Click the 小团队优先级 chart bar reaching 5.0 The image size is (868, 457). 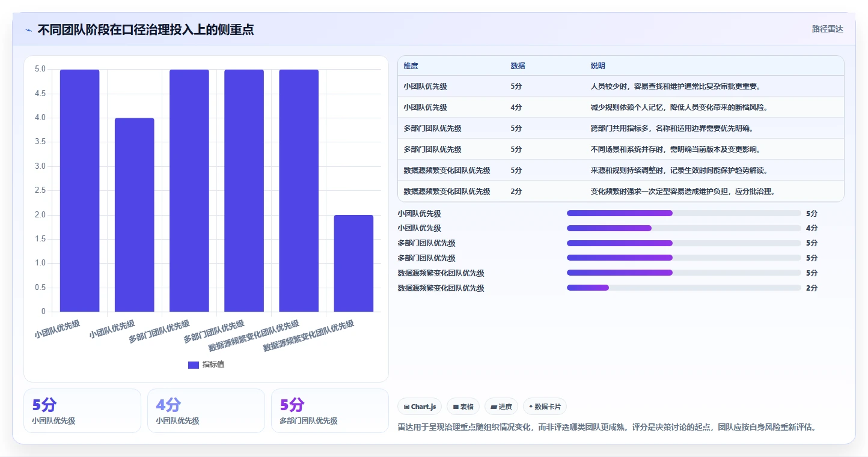click(x=79, y=190)
